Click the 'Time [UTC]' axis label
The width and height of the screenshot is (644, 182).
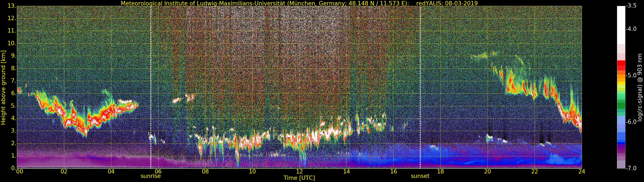(299, 178)
